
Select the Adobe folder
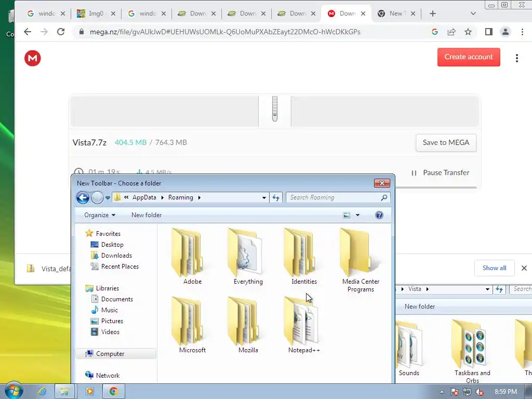pyautogui.click(x=192, y=257)
